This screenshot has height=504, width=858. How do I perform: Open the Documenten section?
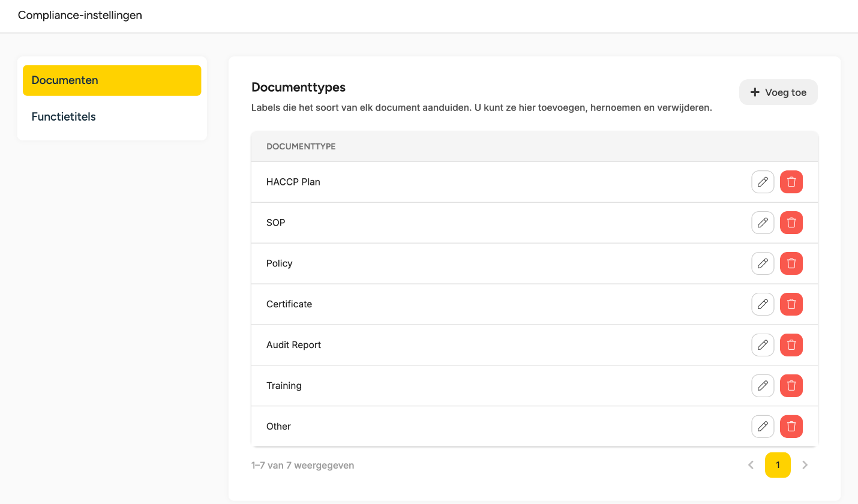(112, 80)
